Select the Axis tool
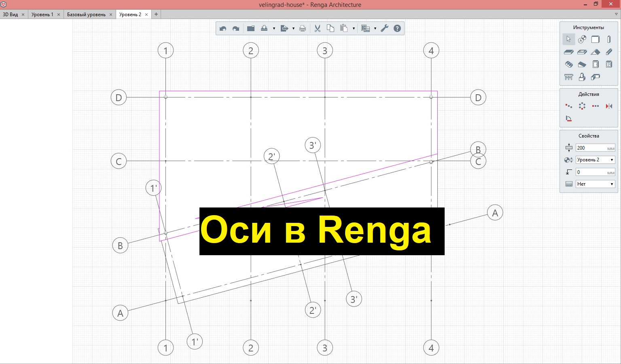The image size is (621, 364). 582,39
